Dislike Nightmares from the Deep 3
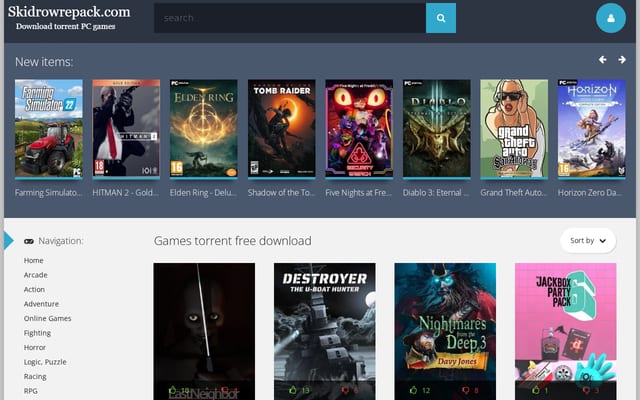This screenshot has height=400, width=640. (465, 391)
